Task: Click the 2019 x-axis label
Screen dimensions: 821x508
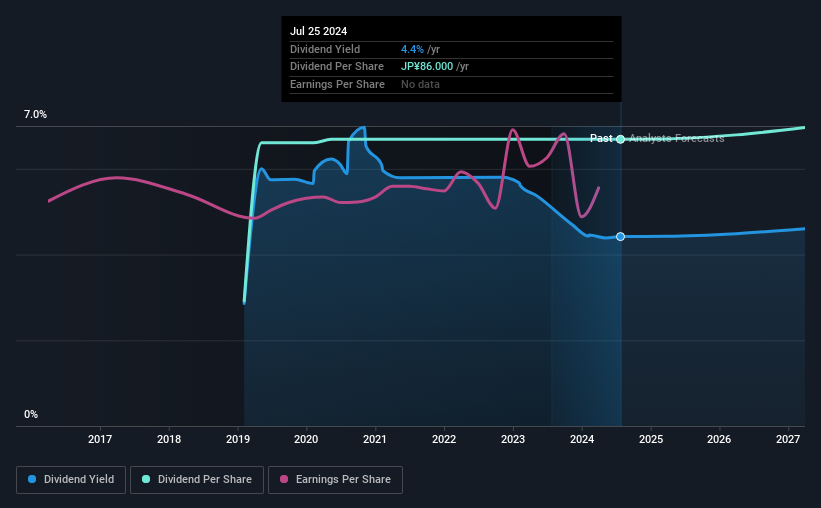Action: coord(238,439)
